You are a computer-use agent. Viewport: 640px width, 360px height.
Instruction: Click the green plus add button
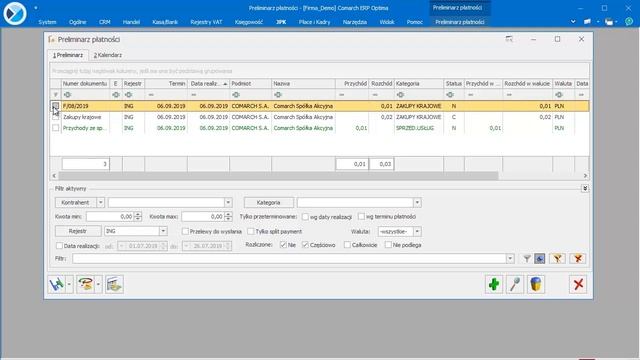[494, 284]
